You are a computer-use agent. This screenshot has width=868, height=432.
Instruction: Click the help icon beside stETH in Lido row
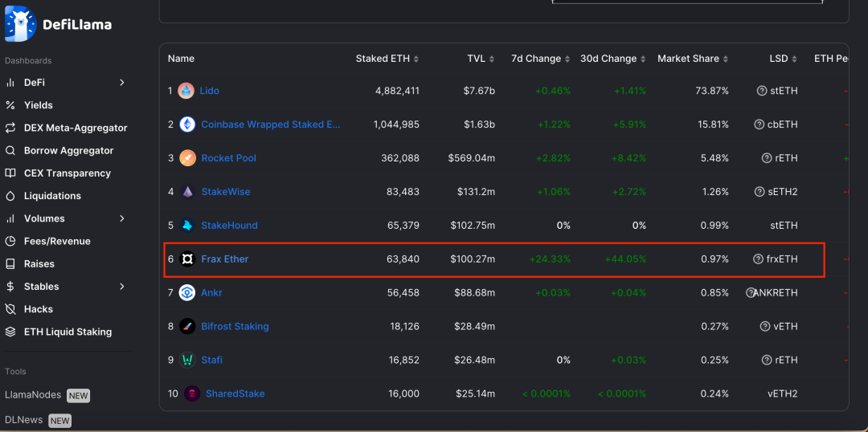point(762,91)
